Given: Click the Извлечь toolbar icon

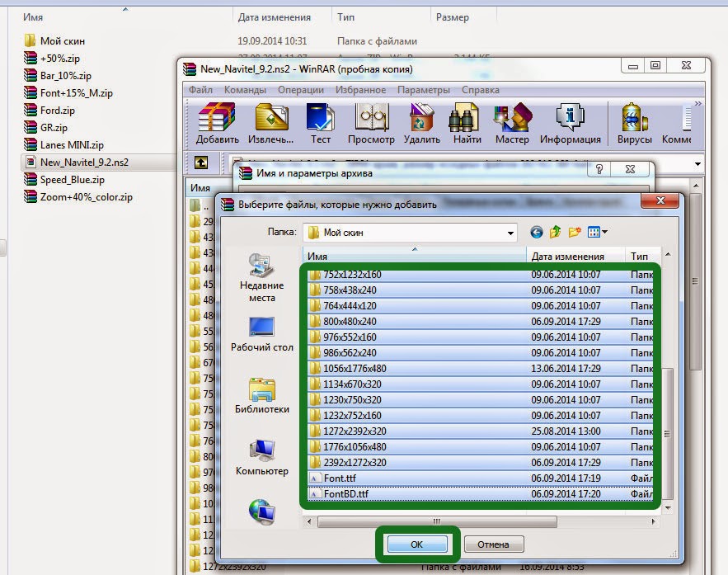Looking at the screenshot, I should 271,123.
